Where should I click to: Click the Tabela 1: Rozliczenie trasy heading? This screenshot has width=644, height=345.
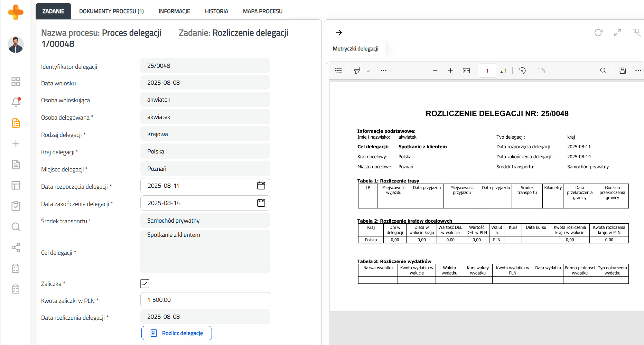coord(388,181)
